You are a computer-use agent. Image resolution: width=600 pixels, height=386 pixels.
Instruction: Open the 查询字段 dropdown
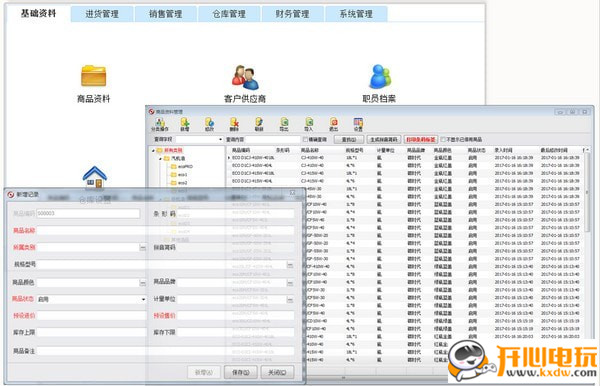(x=220, y=140)
